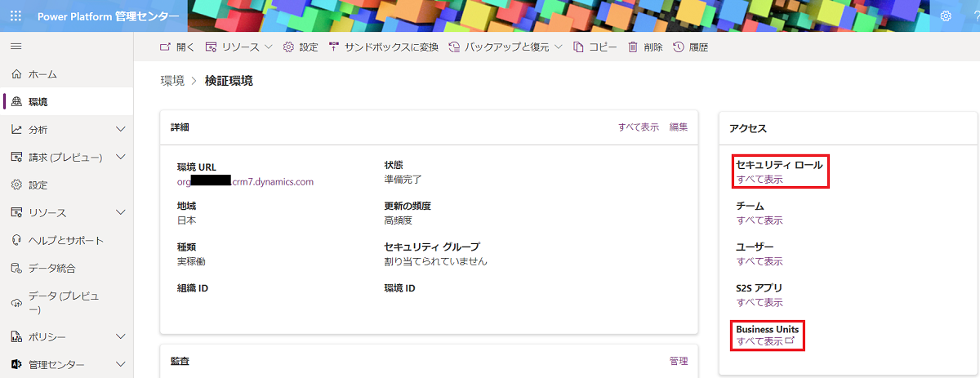Click the アクセス panel heading
This screenshot has height=378, width=980.
(x=748, y=129)
